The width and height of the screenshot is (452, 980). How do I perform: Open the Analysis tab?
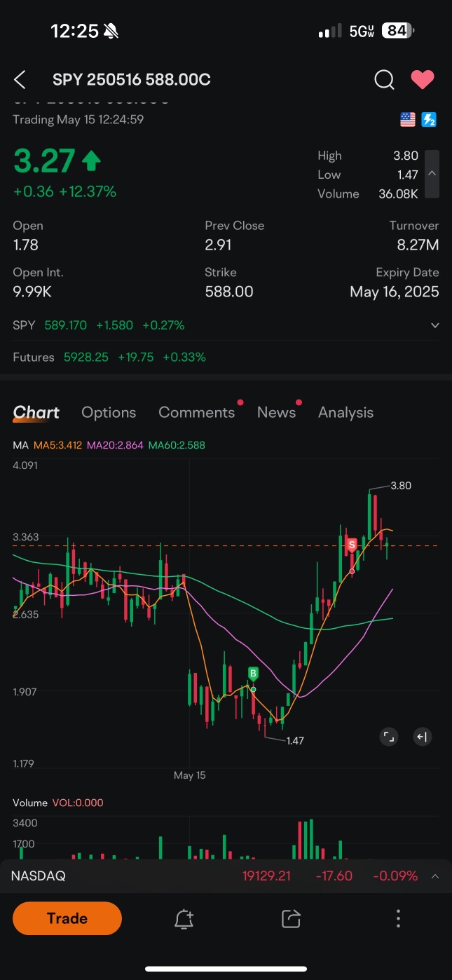[x=345, y=412]
